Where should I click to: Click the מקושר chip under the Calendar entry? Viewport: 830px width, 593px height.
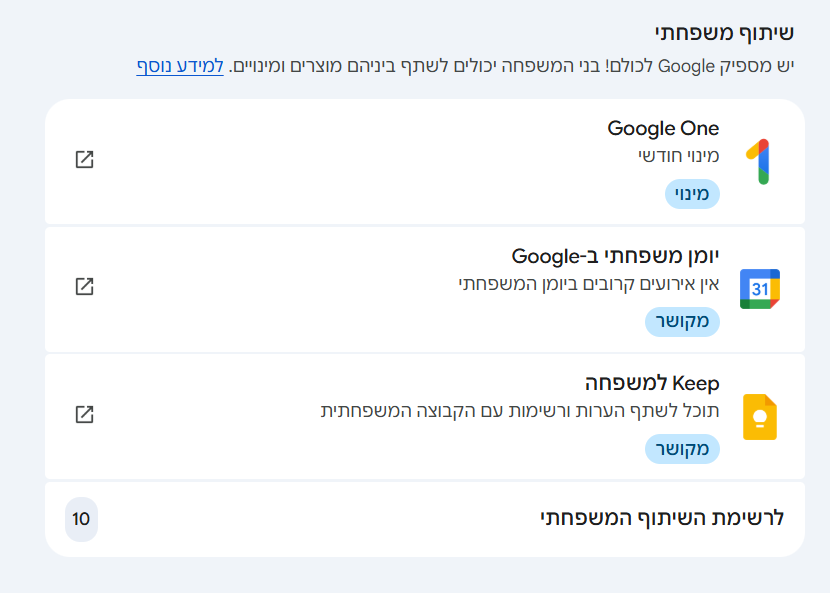682,322
